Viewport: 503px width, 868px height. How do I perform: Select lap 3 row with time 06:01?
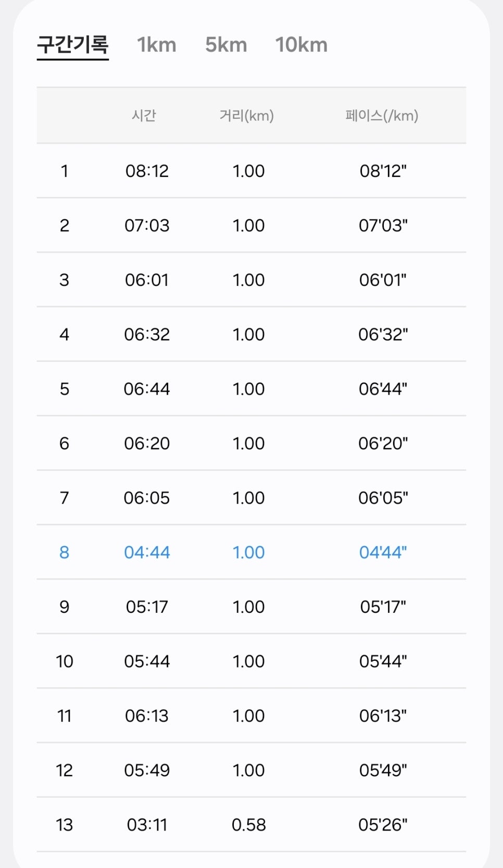point(251,280)
